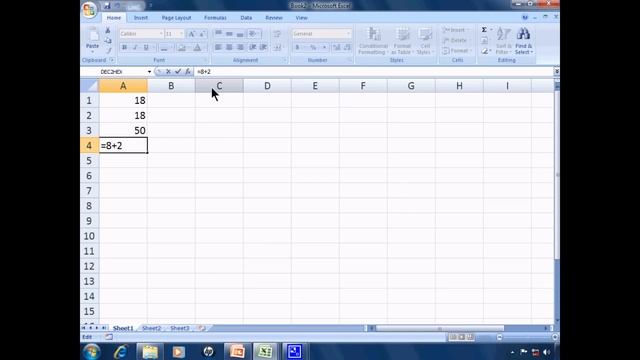The width and height of the screenshot is (640, 360).
Task: Click the Borders icon in Font group
Action: coord(164,48)
